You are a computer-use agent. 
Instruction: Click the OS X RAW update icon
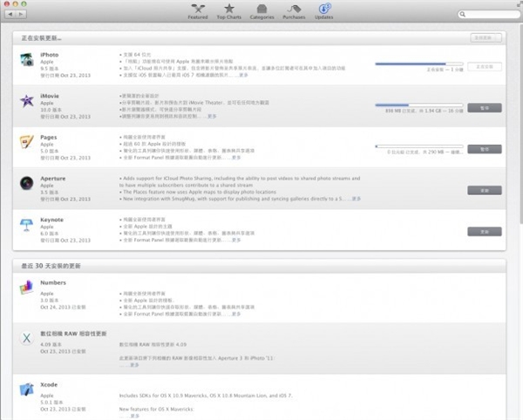click(x=27, y=338)
